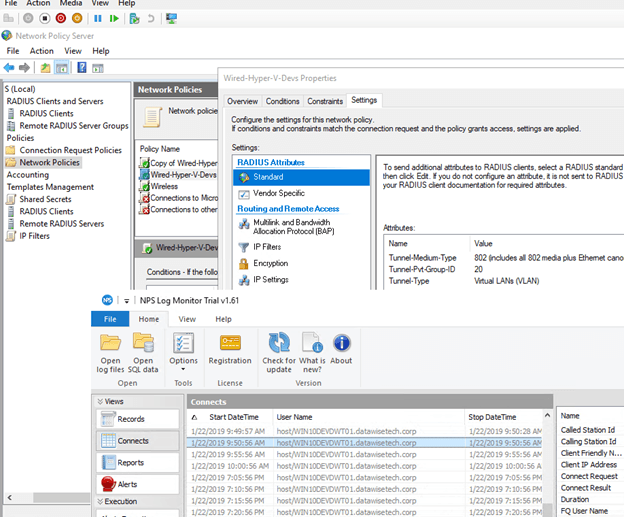
Task: Toggle Show/Hide Console Tree icon
Action: (x=61, y=68)
